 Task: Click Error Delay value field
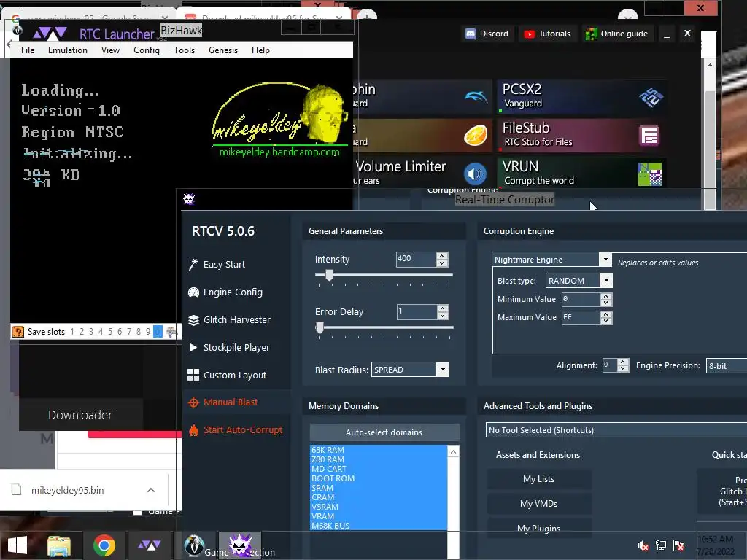(x=417, y=311)
